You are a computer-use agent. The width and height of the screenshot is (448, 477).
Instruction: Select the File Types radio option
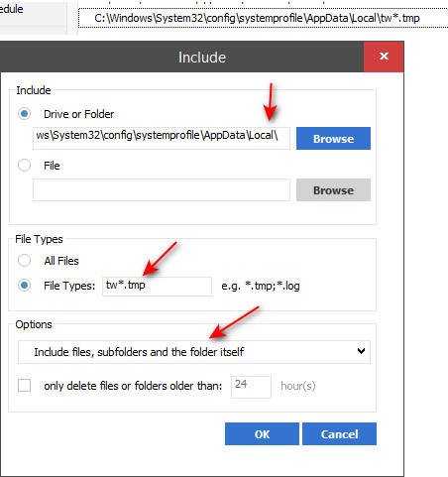(24, 286)
